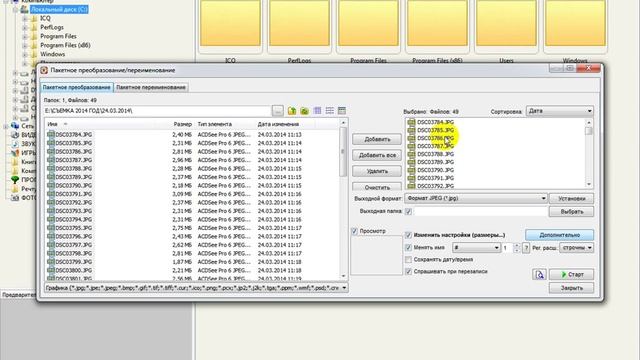Expand the Program Files (x86) tree node
This screenshot has width=640, height=360.
[25, 45]
